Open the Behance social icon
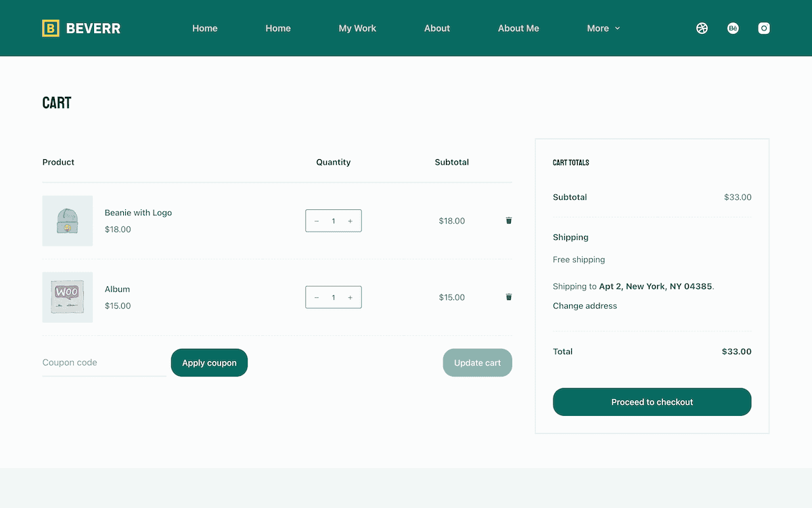The height and width of the screenshot is (508, 812). pos(733,28)
